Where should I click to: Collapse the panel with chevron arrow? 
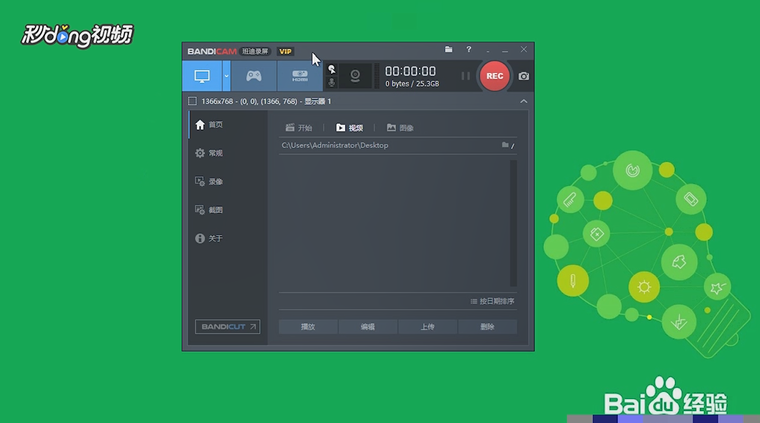click(523, 101)
